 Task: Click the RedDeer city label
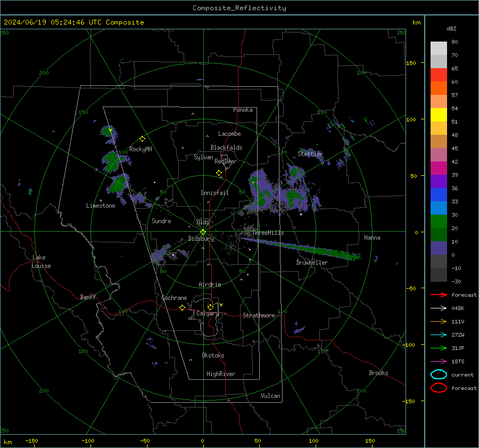coord(226,161)
